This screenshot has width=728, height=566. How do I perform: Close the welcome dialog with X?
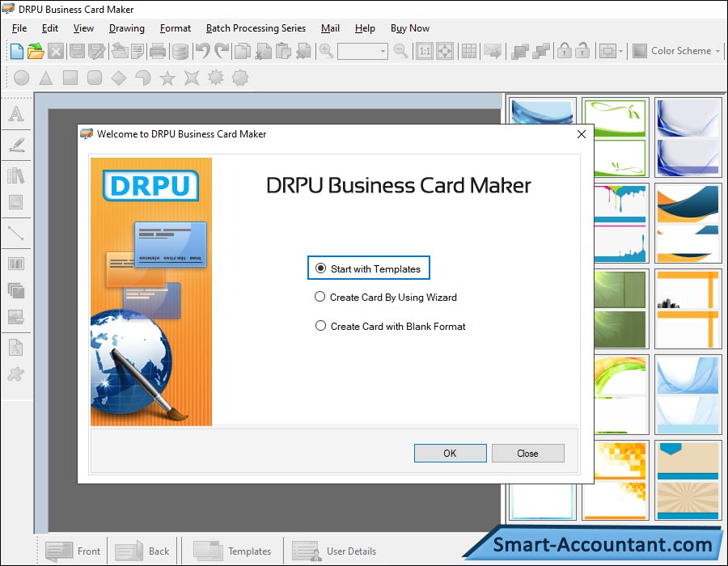point(582,134)
